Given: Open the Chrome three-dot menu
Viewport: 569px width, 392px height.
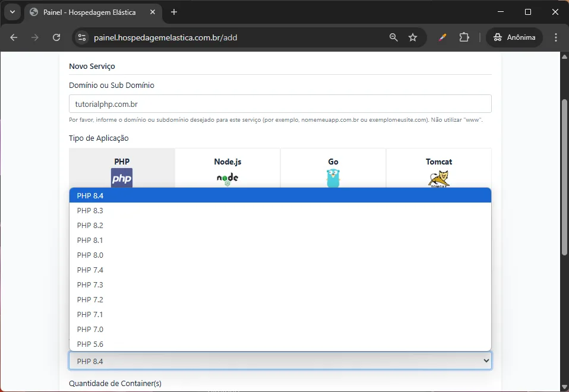Looking at the screenshot, I should tap(555, 37).
